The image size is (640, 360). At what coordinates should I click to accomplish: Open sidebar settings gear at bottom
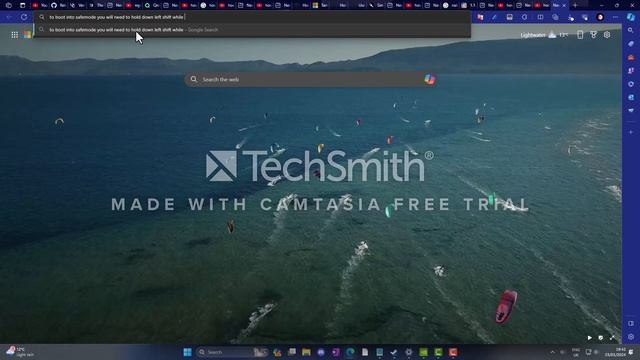tap(631, 337)
